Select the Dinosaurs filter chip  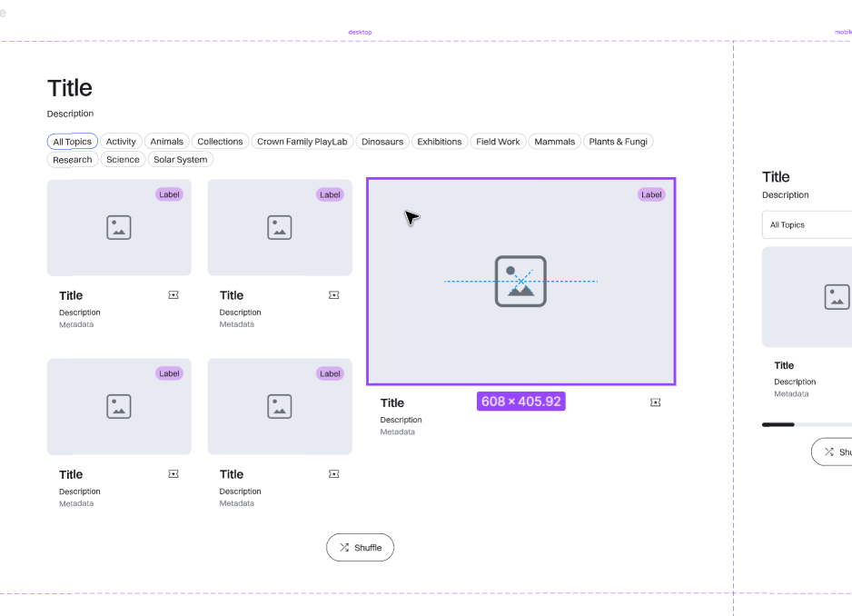pos(382,142)
